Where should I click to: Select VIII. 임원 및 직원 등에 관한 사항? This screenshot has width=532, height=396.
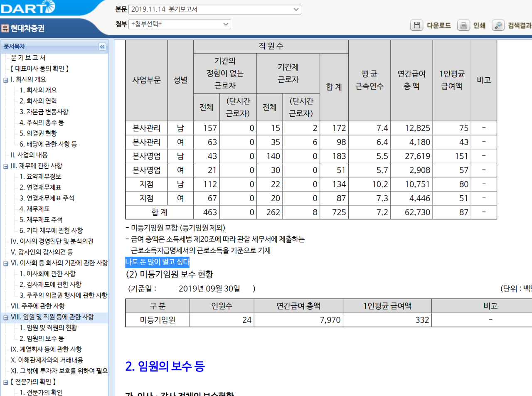52,317
